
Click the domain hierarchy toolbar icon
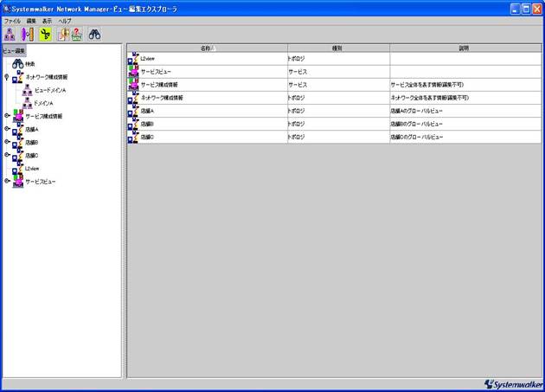coord(10,35)
